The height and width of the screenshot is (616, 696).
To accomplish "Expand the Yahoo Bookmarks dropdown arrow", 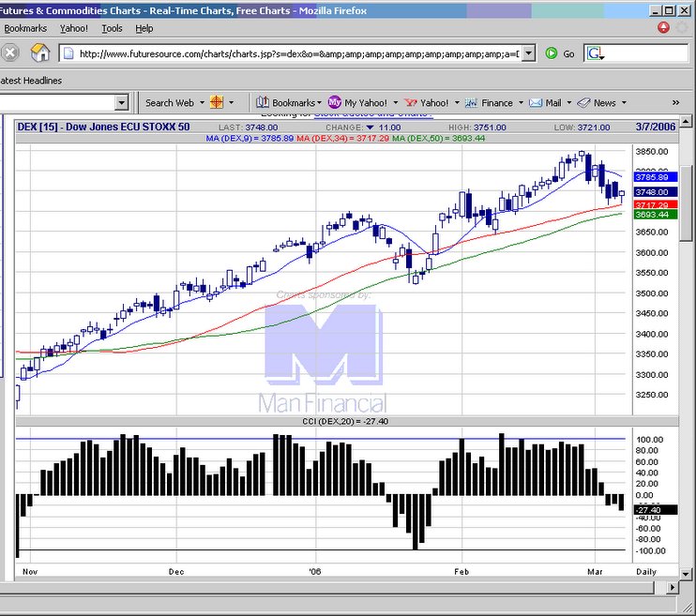I will 319,103.
